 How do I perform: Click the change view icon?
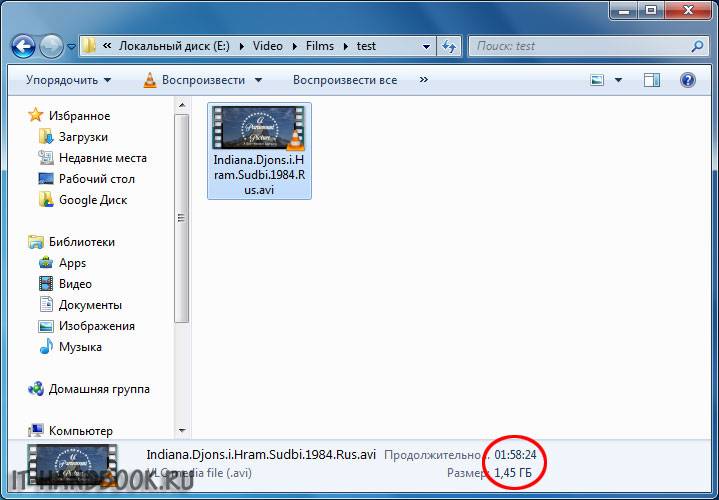[x=597, y=80]
